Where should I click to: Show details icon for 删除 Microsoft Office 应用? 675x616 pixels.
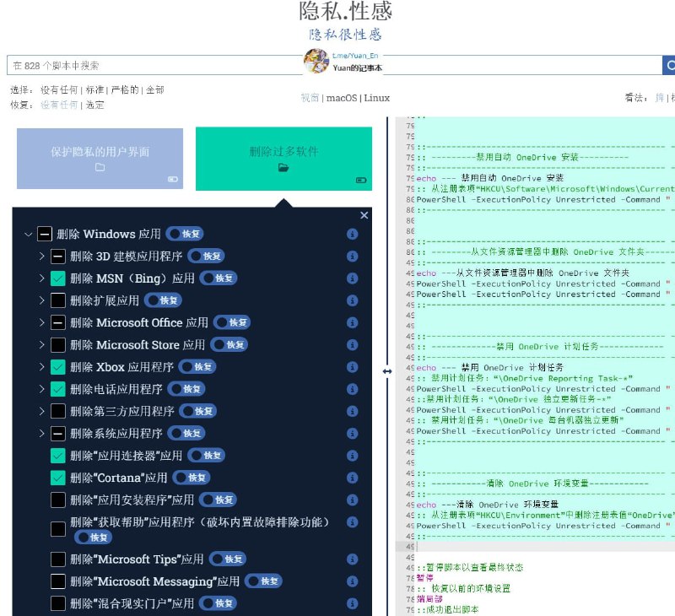tap(352, 322)
